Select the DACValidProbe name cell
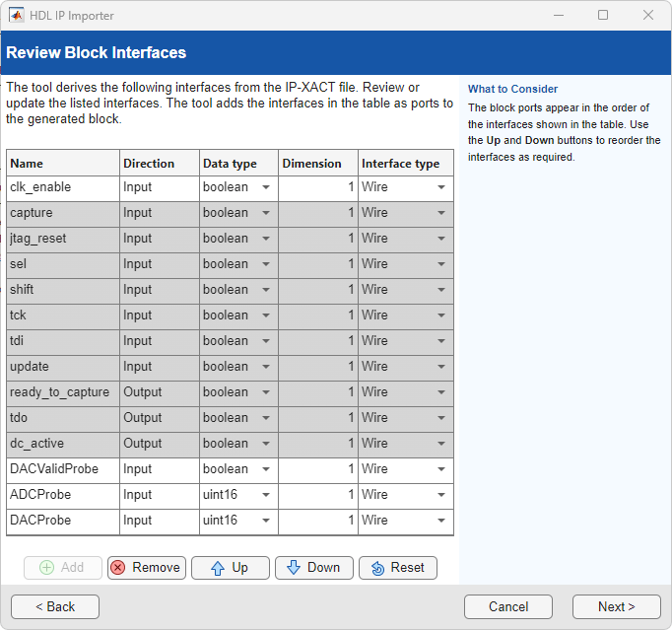This screenshot has height=630, width=672. click(x=62, y=469)
